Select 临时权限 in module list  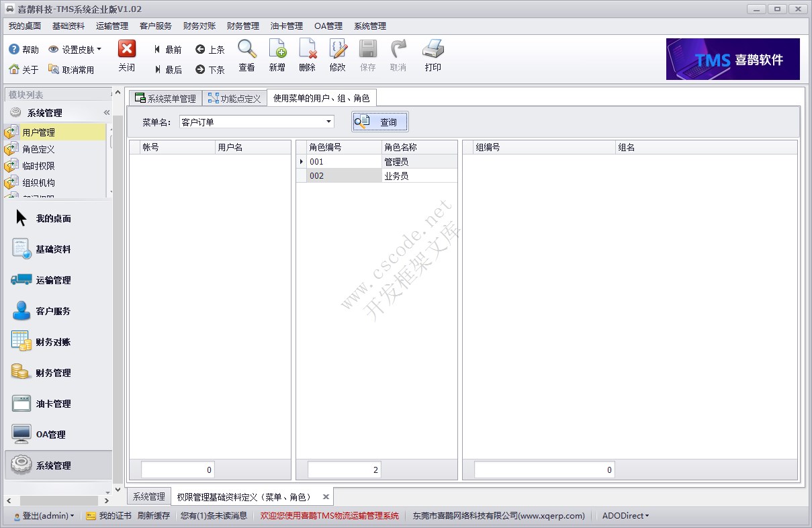[55, 166]
